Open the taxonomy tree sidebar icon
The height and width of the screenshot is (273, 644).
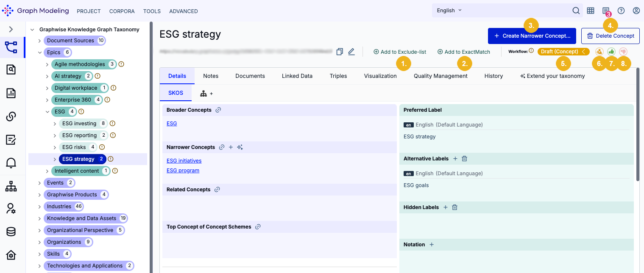(11, 47)
